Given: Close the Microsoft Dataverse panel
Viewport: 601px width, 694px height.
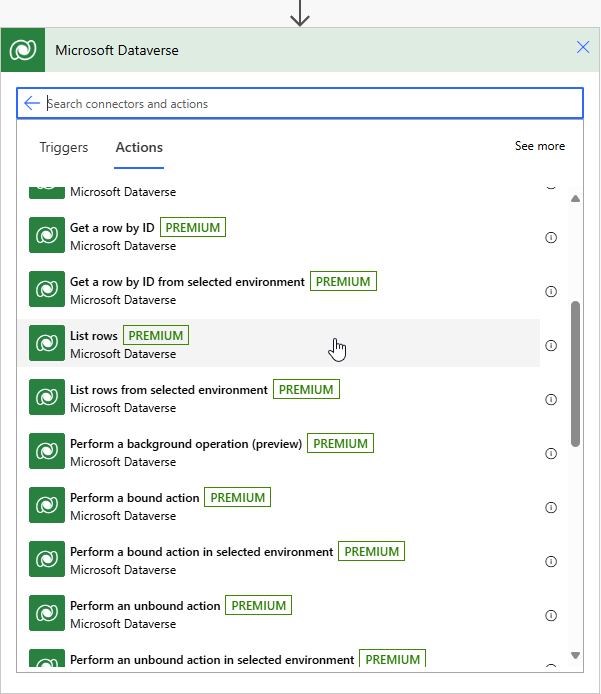Looking at the screenshot, I should click(x=582, y=47).
